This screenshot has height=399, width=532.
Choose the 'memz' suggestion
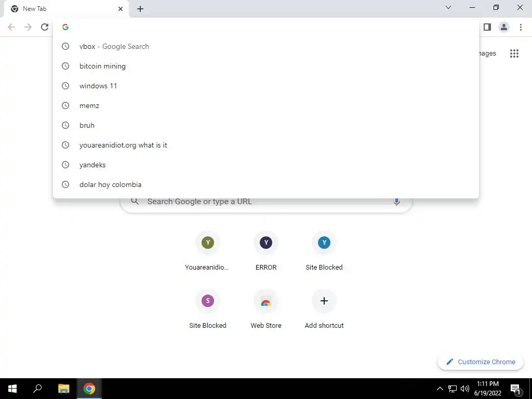pos(266,105)
